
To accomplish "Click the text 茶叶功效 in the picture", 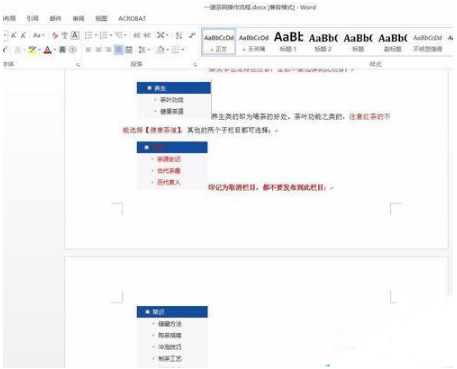I will tap(172, 100).
